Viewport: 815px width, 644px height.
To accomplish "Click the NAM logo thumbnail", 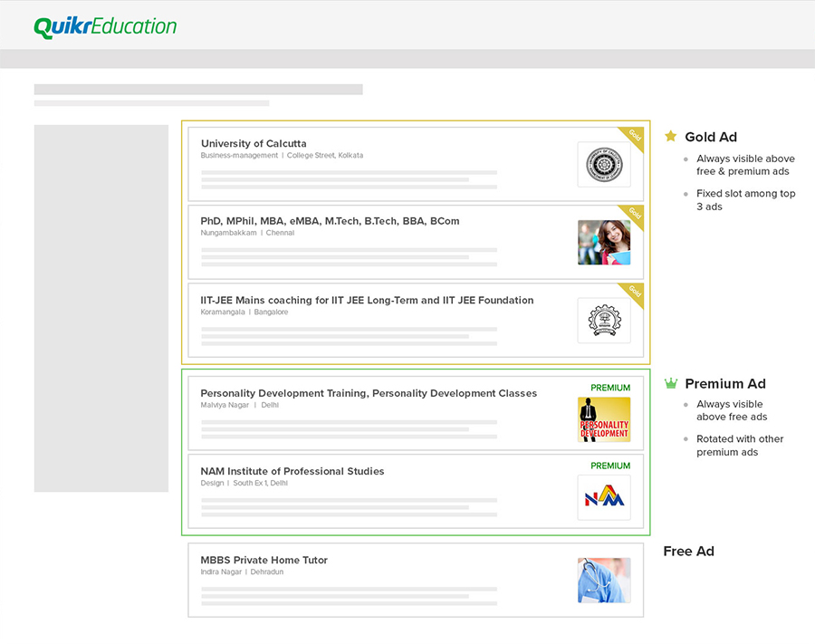I will [604, 497].
